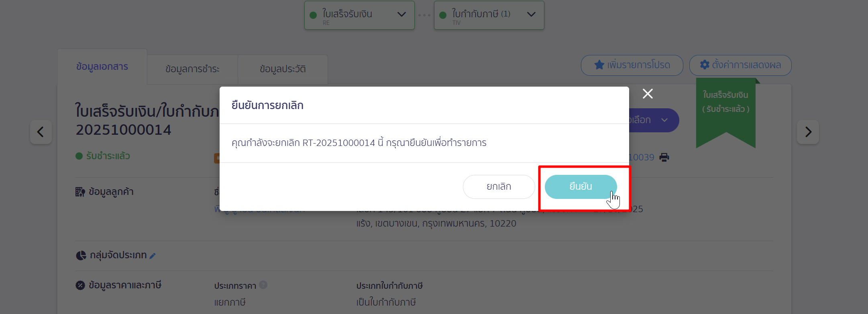
Task: Select the ข้อมูลเอกสาร tab
Action: click(102, 67)
